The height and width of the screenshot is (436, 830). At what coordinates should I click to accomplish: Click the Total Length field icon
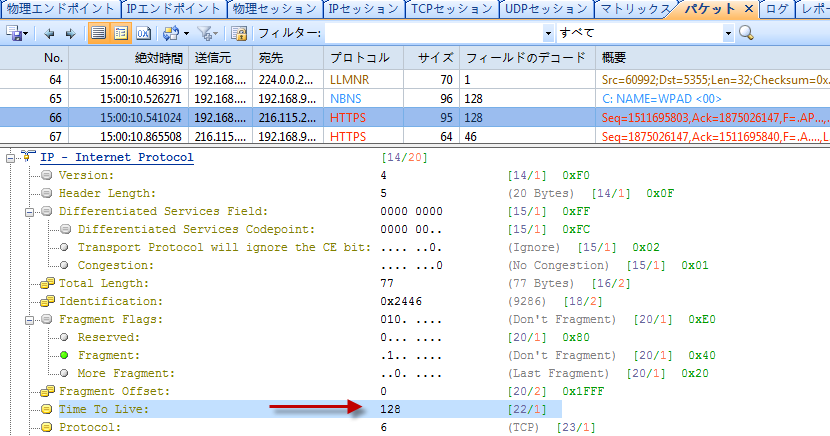pyautogui.click(x=46, y=284)
